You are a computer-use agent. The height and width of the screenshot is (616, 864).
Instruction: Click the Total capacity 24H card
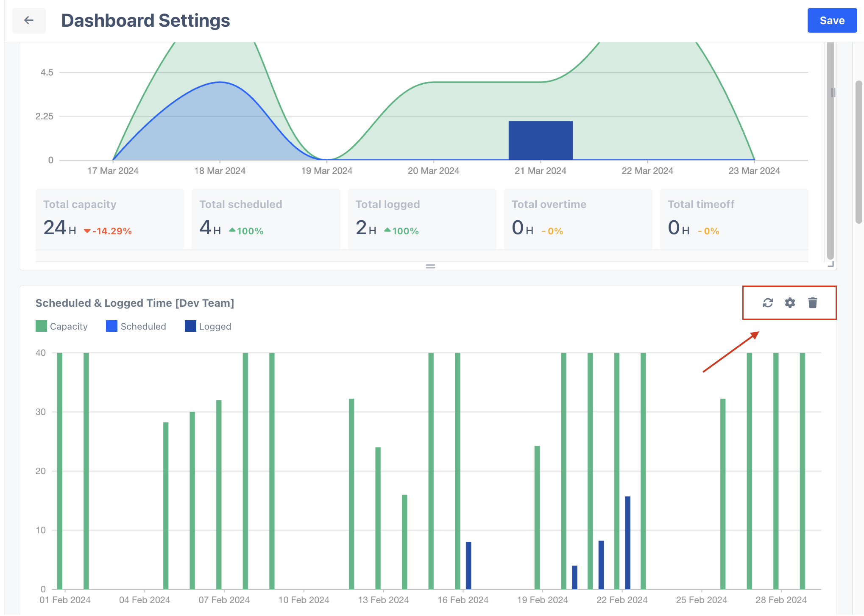(x=109, y=219)
